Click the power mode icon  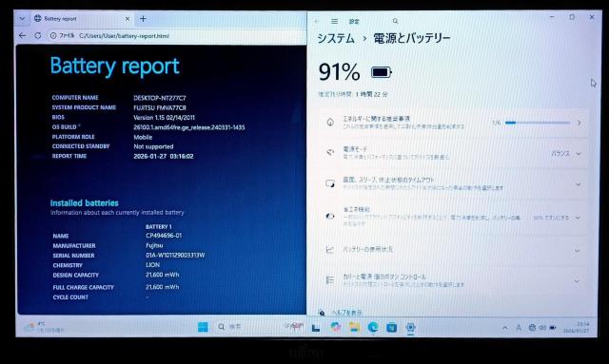330,152
